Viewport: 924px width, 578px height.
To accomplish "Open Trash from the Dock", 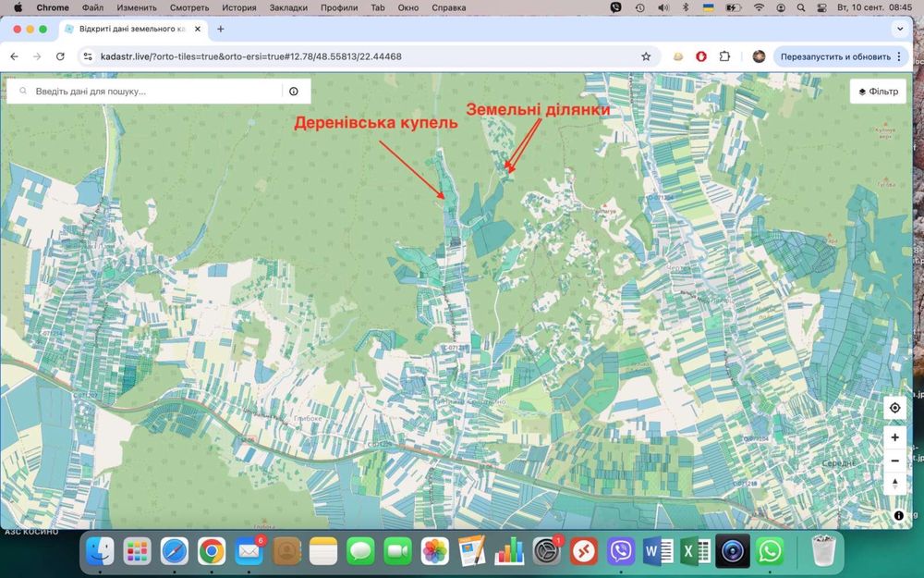I will coord(823,551).
